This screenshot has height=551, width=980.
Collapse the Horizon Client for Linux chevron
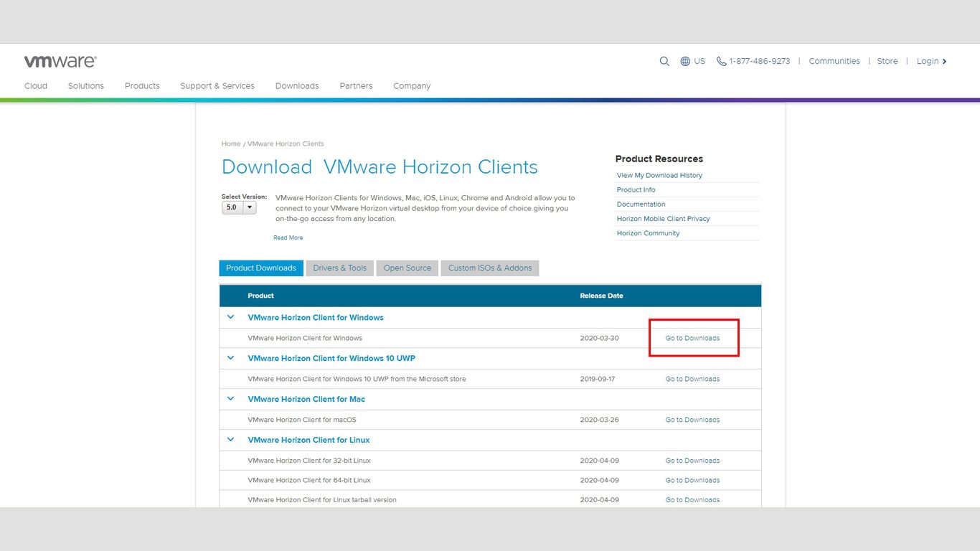tap(231, 440)
